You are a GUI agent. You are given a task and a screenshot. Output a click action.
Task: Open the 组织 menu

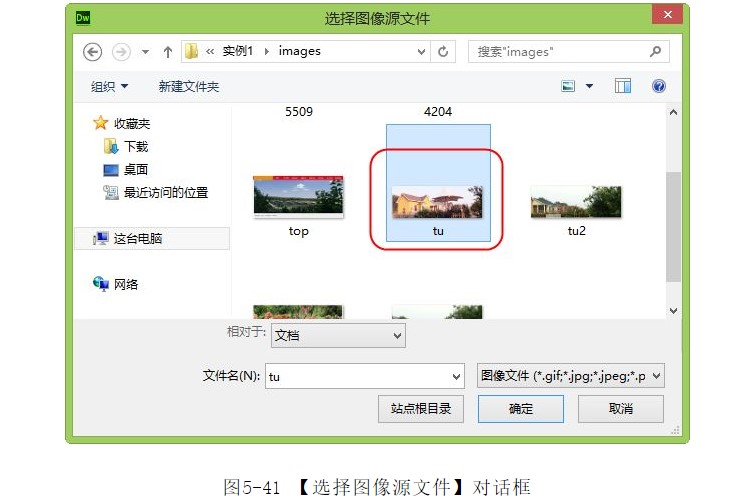(x=109, y=87)
